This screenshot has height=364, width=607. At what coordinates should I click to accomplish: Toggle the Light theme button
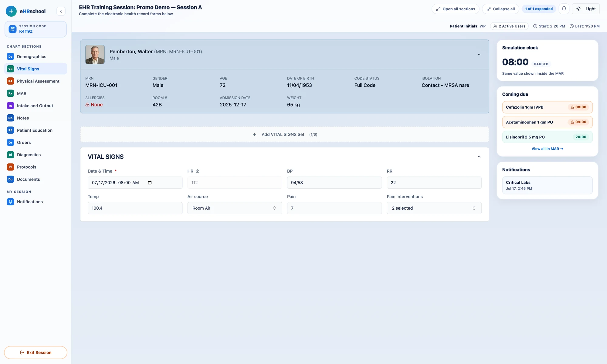586,9
